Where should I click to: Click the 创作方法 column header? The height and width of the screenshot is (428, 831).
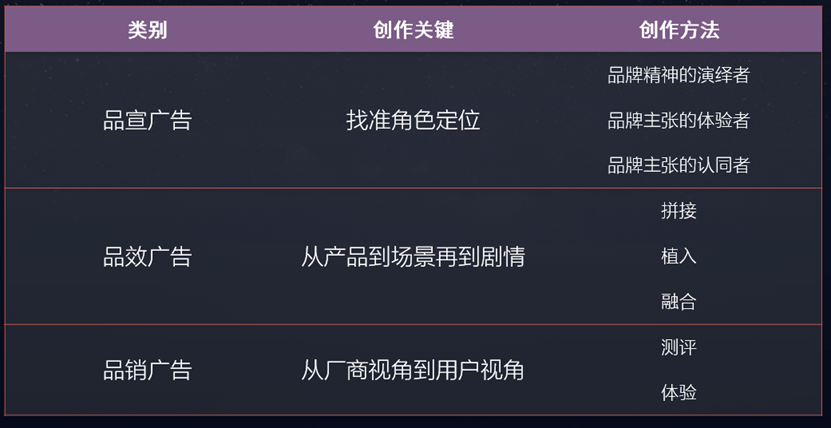click(x=679, y=30)
